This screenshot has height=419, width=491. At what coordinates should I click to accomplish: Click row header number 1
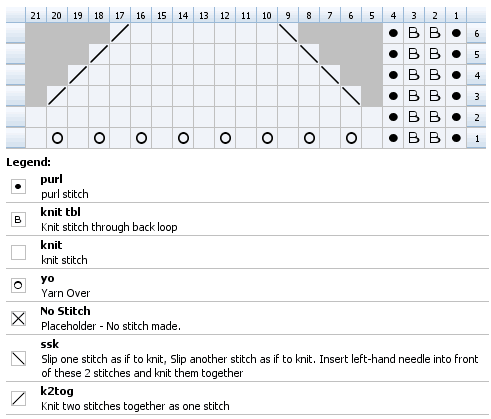click(476, 138)
